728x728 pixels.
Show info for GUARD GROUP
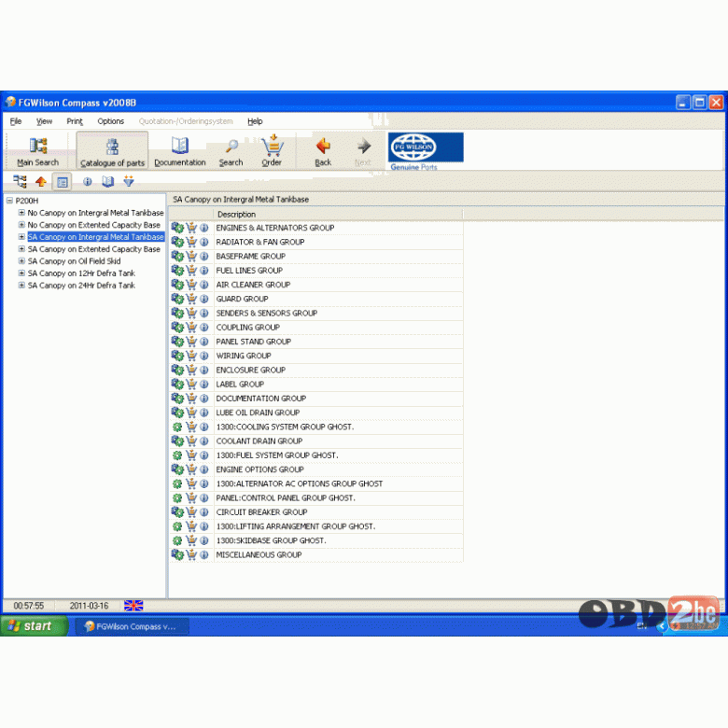coord(204,299)
